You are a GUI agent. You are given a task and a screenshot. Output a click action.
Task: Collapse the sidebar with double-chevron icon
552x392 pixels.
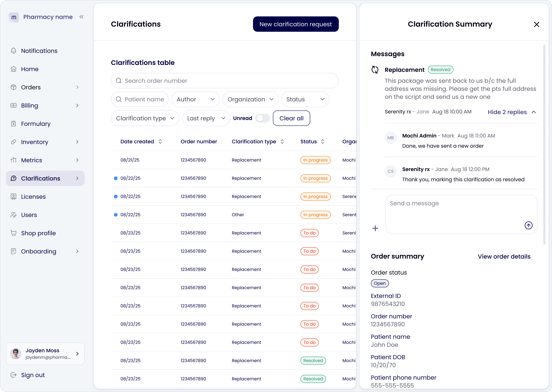click(x=81, y=17)
